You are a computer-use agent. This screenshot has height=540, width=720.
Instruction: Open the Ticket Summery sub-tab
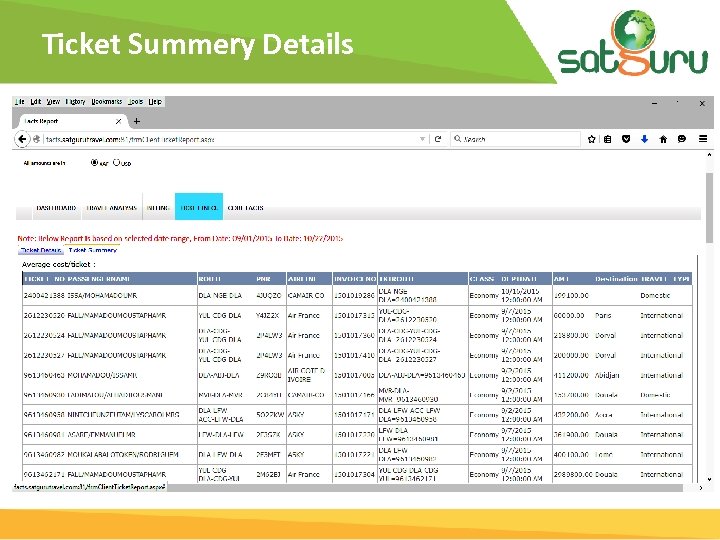[x=93, y=250]
